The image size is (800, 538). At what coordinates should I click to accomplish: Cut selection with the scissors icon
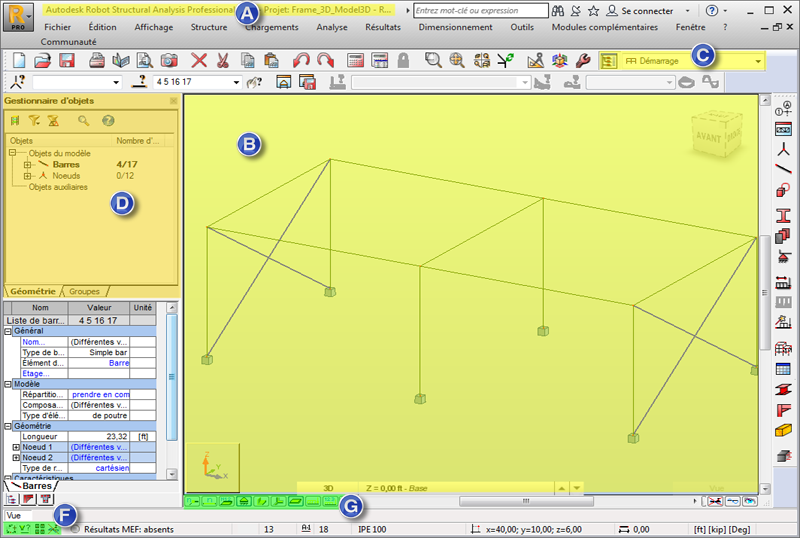click(x=223, y=61)
